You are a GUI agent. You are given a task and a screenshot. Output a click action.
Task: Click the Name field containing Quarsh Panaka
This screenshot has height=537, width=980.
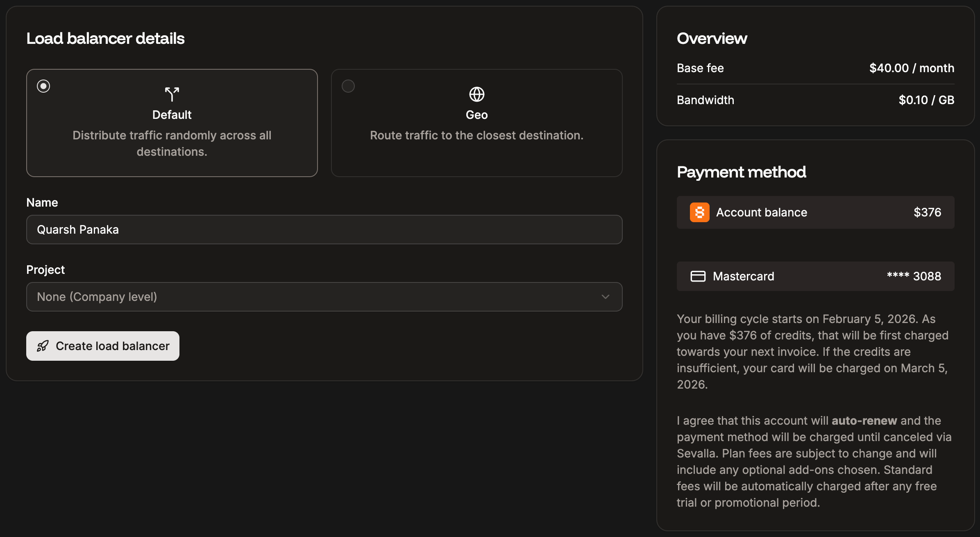[324, 230]
